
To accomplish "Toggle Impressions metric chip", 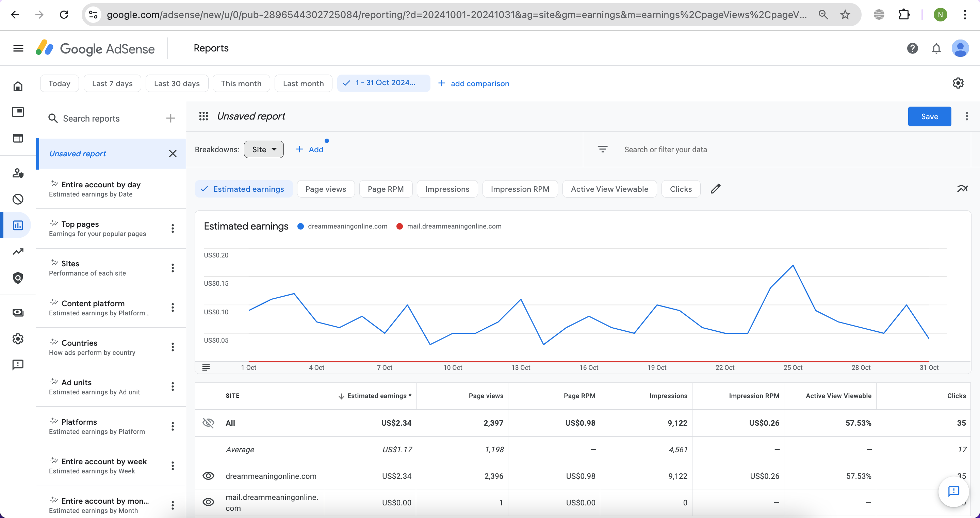I will point(447,189).
